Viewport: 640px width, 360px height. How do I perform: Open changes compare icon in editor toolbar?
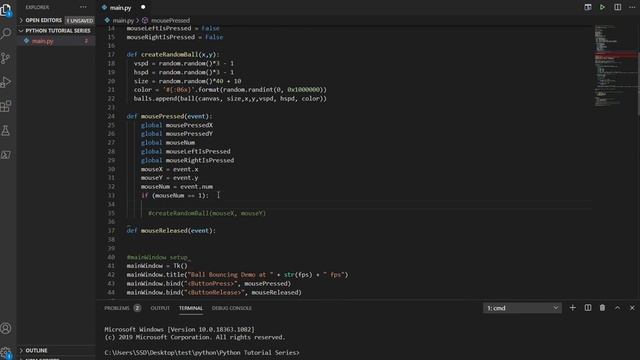pyautogui.click(x=588, y=7)
